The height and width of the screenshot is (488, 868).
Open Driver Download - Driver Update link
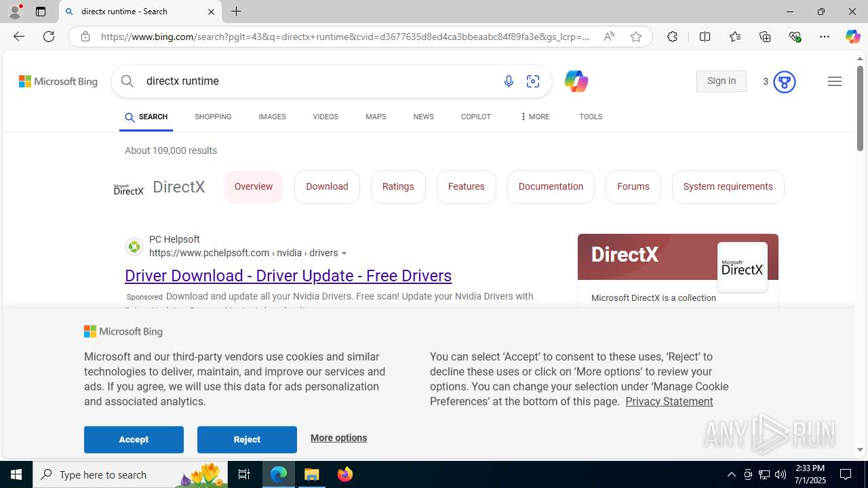(288, 276)
